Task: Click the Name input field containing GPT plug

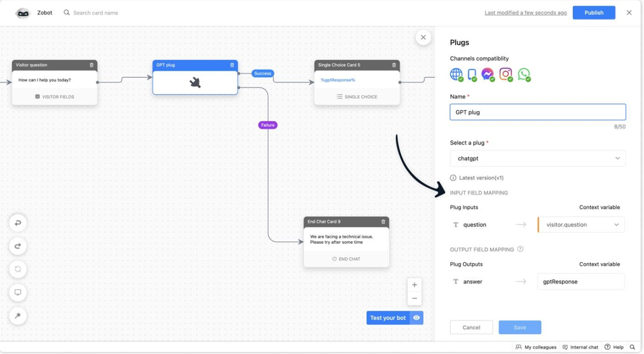Action: click(x=537, y=112)
